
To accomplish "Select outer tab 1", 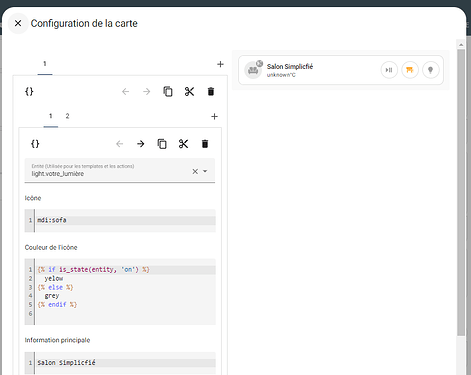I will 45,64.
